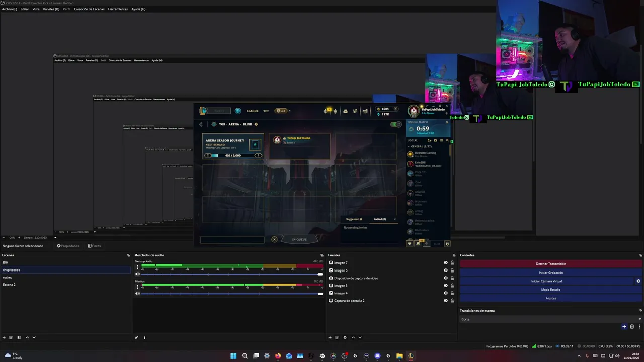The image size is (644, 362).
Task: Open the audio mixer menu beside gears icon
Action: [x=144, y=337]
